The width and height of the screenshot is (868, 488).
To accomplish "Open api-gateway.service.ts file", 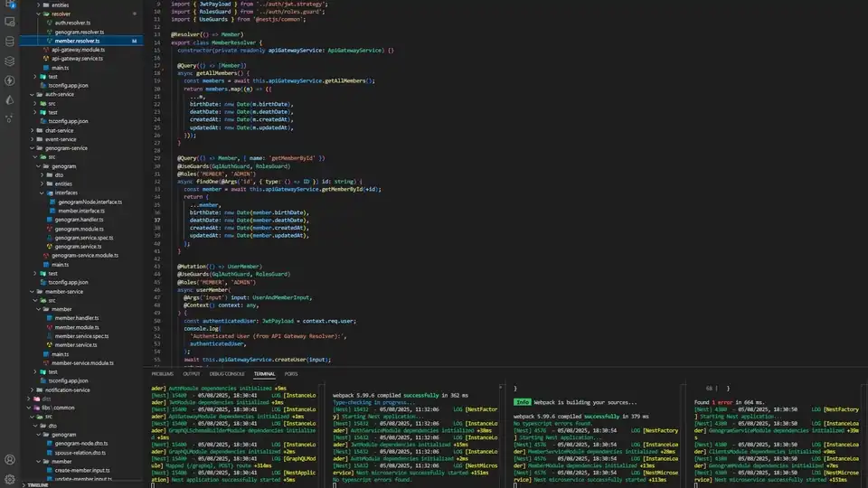I will (x=77, y=59).
